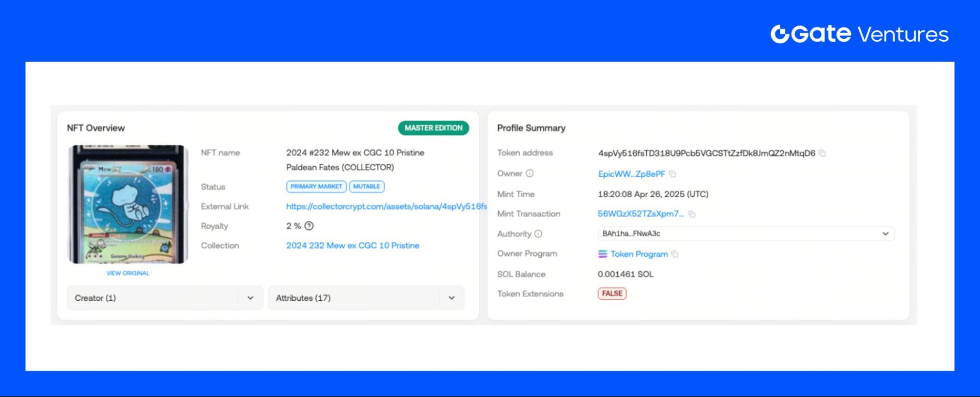
Task: Copy the mint transaction hash
Action: click(x=692, y=214)
